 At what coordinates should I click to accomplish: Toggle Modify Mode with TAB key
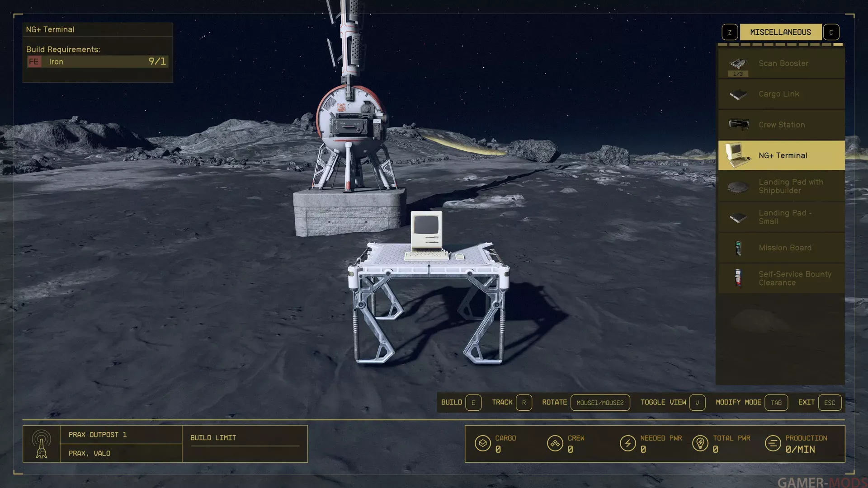point(776,403)
